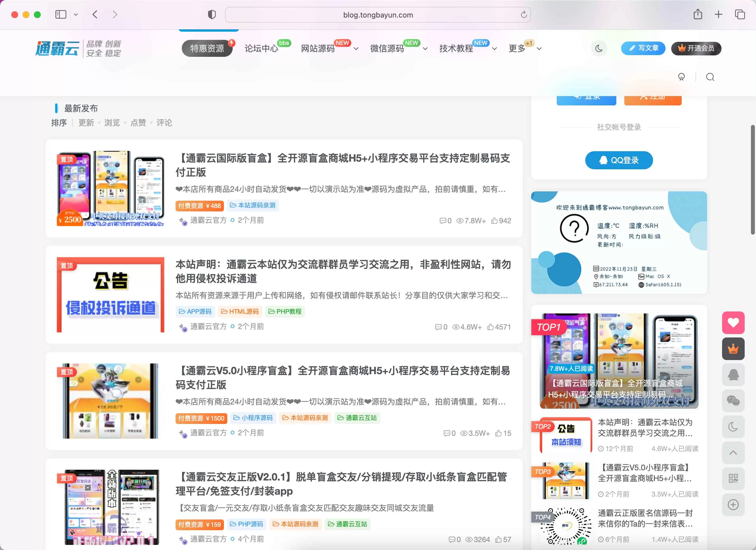Open the 特惠资源 nav item

point(207,49)
